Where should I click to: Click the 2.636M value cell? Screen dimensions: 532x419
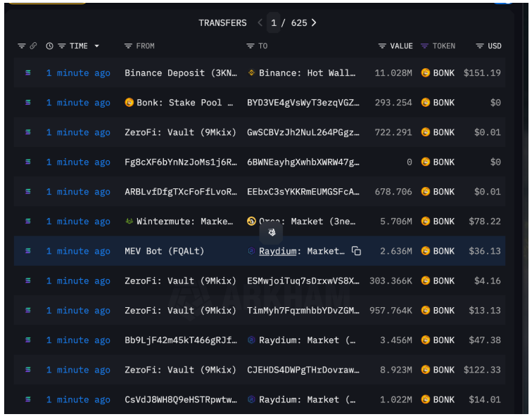click(396, 251)
